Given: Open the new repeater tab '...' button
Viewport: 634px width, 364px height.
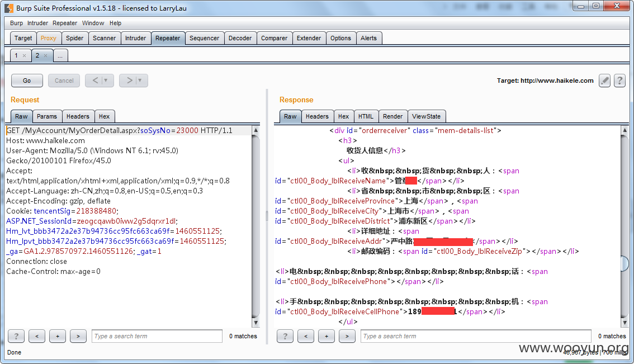Looking at the screenshot, I should coord(60,56).
